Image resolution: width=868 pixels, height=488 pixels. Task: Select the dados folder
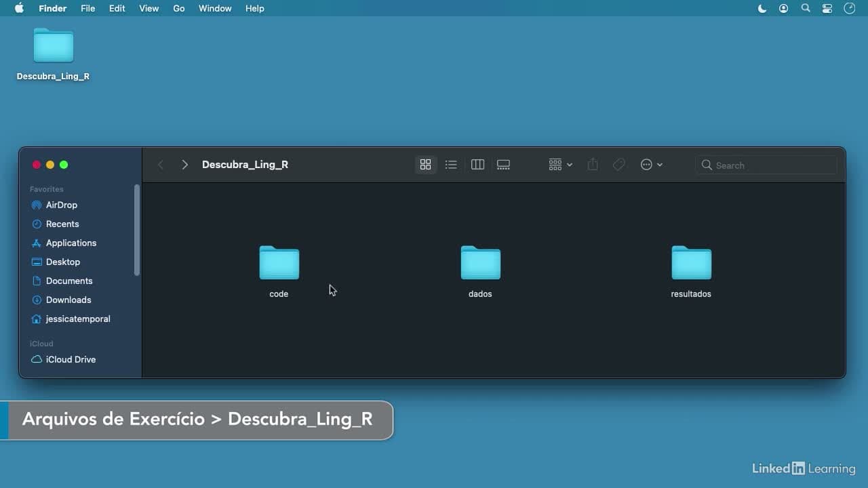point(480,271)
